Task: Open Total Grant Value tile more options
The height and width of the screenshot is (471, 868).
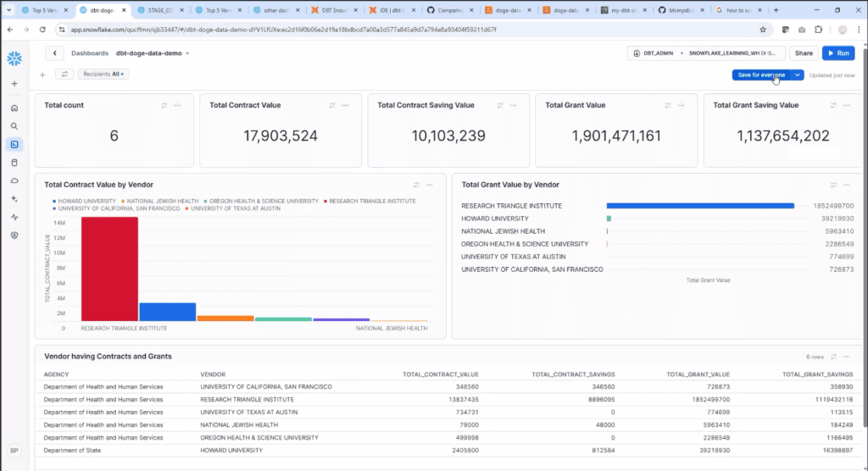Action: click(681, 105)
